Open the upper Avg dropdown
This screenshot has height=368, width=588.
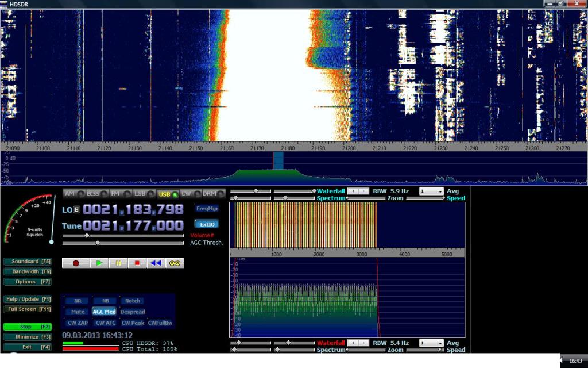coord(431,191)
